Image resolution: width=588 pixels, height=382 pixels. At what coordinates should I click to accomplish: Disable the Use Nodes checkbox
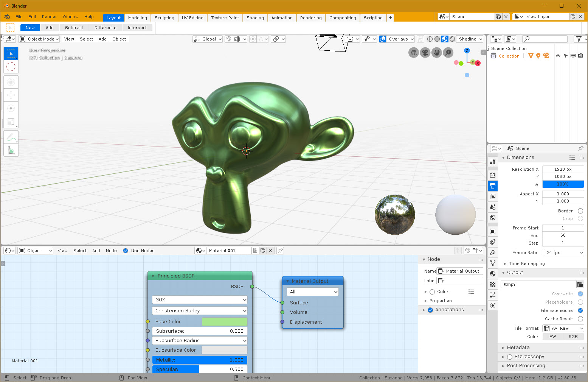tap(126, 251)
